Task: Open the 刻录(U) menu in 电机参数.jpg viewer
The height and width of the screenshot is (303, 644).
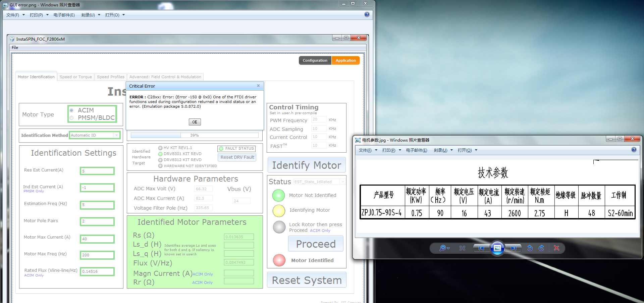Action: coord(443,150)
